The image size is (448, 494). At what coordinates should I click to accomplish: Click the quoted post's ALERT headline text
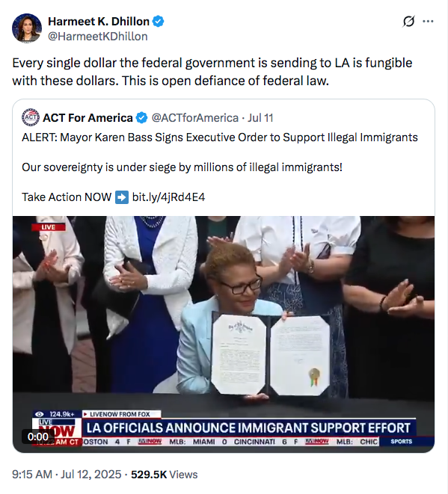[x=220, y=138]
